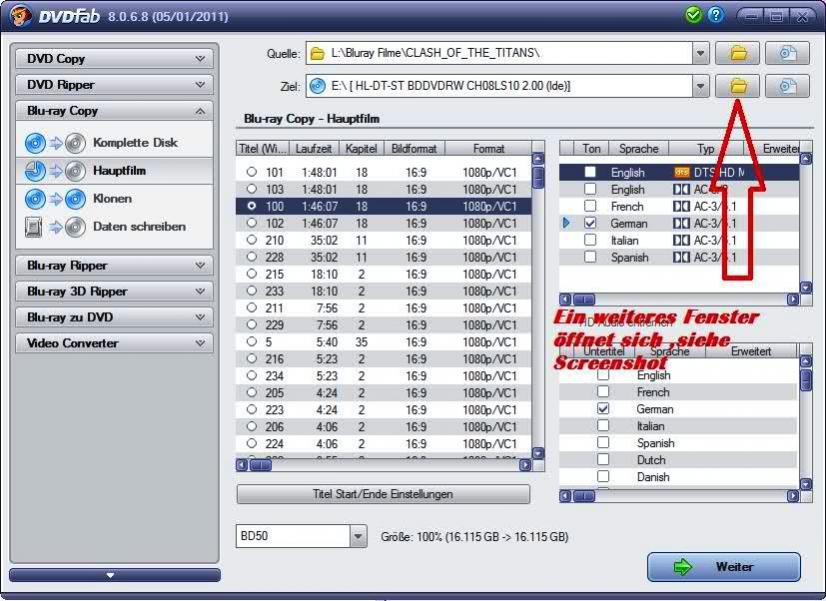Select title 215 radio button
826x601 pixels.
252,273
